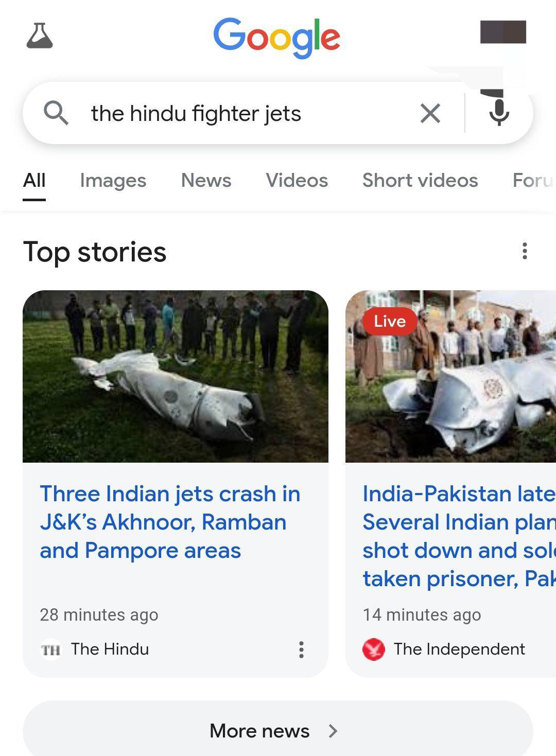556x756 pixels.
Task: Select the All results tab
Action: pos(34,181)
